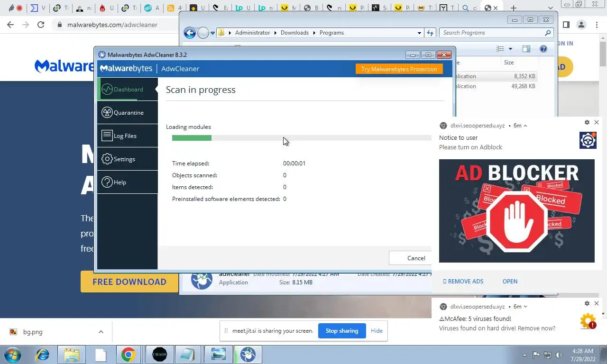Click McAfee 5 viruses found text
This screenshot has height=364, width=607.
pos(475,319)
